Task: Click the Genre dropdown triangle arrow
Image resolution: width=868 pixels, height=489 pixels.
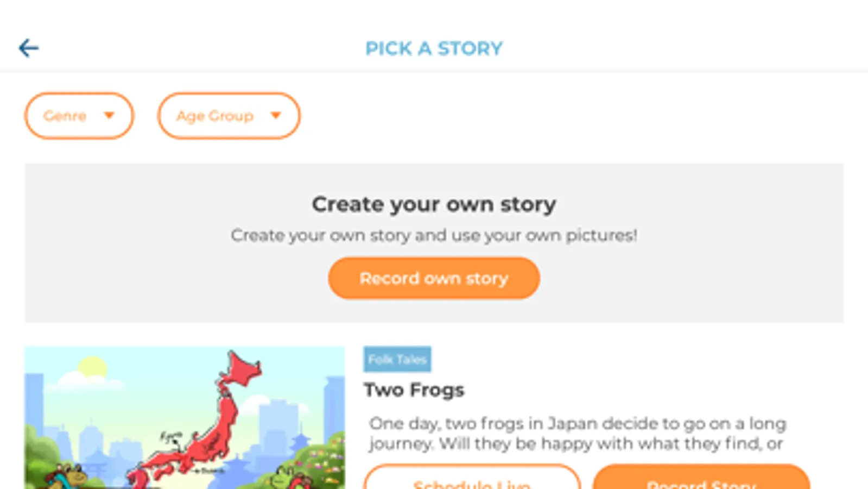Action: (x=109, y=115)
